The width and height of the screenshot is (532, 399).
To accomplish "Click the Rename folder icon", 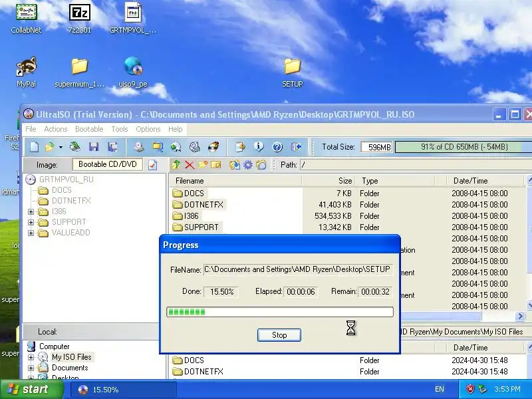I will [215, 165].
